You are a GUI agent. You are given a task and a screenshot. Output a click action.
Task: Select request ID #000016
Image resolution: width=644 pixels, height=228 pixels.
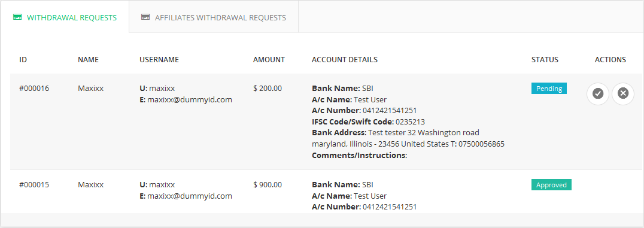(34, 89)
